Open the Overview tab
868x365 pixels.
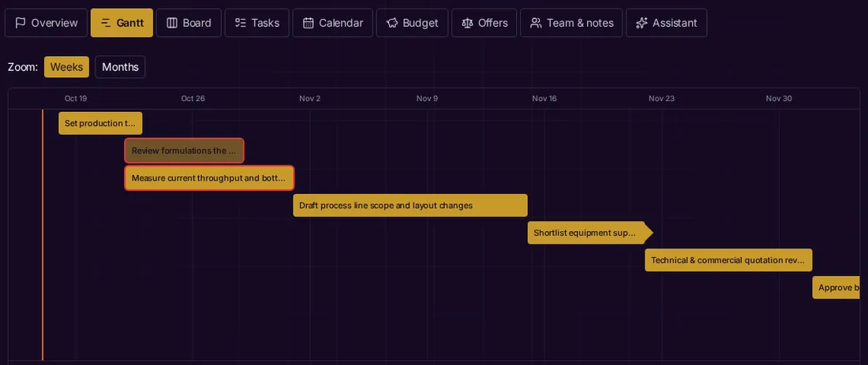pos(46,23)
